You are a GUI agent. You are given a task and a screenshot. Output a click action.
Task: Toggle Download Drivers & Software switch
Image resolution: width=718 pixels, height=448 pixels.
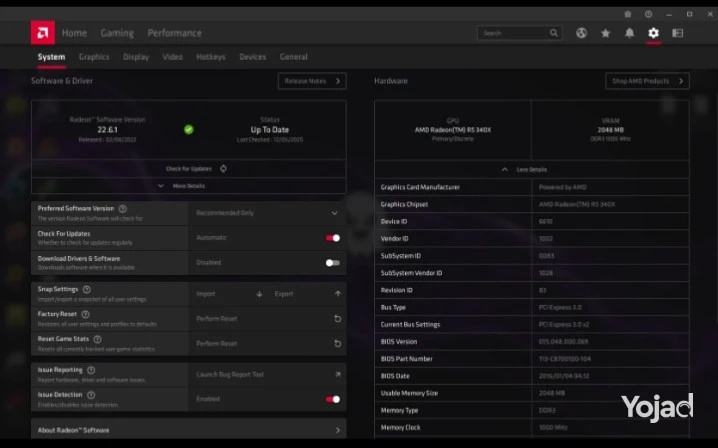pos(333,263)
